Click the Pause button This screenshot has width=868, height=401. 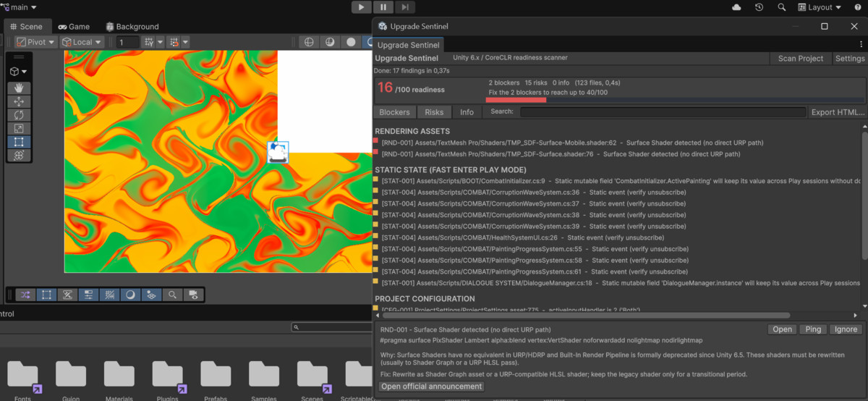(x=383, y=7)
